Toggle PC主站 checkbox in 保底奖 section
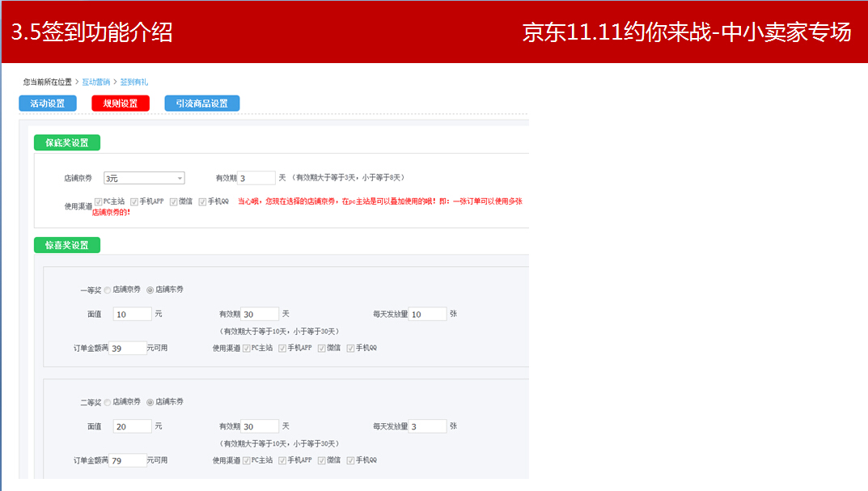Image resolution: width=868 pixels, height=491 pixels. click(98, 202)
